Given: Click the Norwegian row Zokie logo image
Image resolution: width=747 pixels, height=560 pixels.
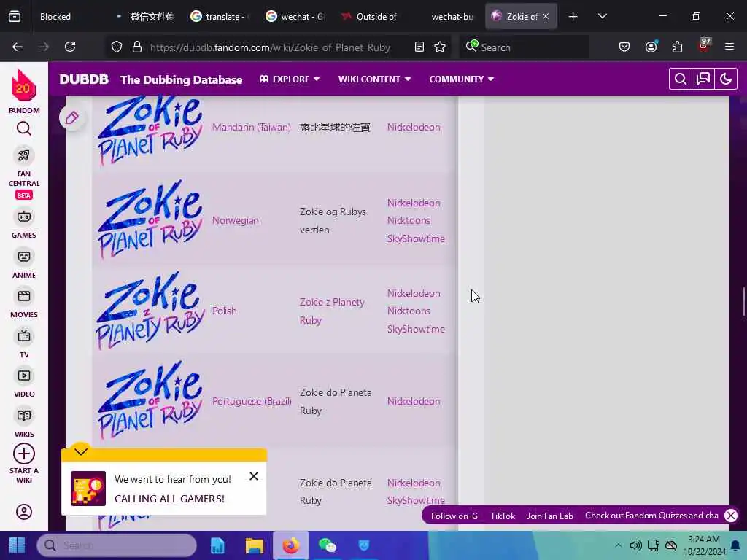Looking at the screenshot, I should [x=150, y=219].
